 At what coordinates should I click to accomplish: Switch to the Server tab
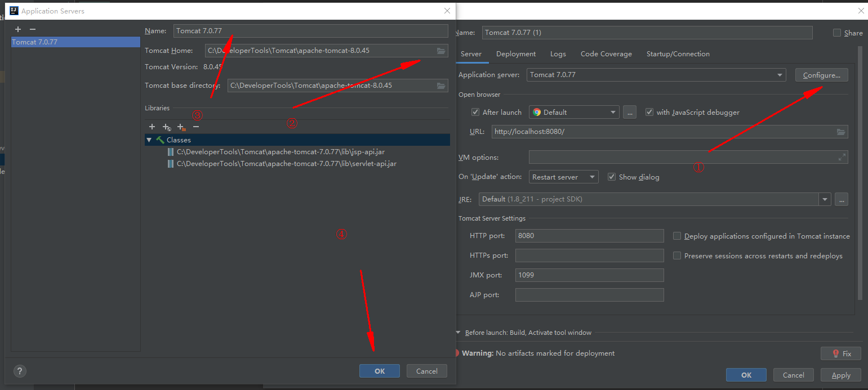tap(471, 54)
